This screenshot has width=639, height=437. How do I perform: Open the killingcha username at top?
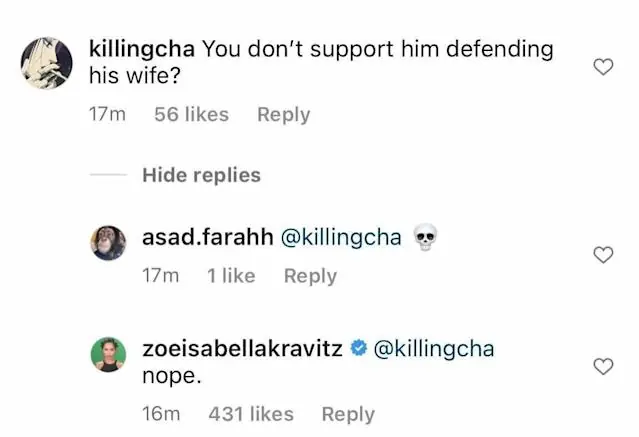142,48
